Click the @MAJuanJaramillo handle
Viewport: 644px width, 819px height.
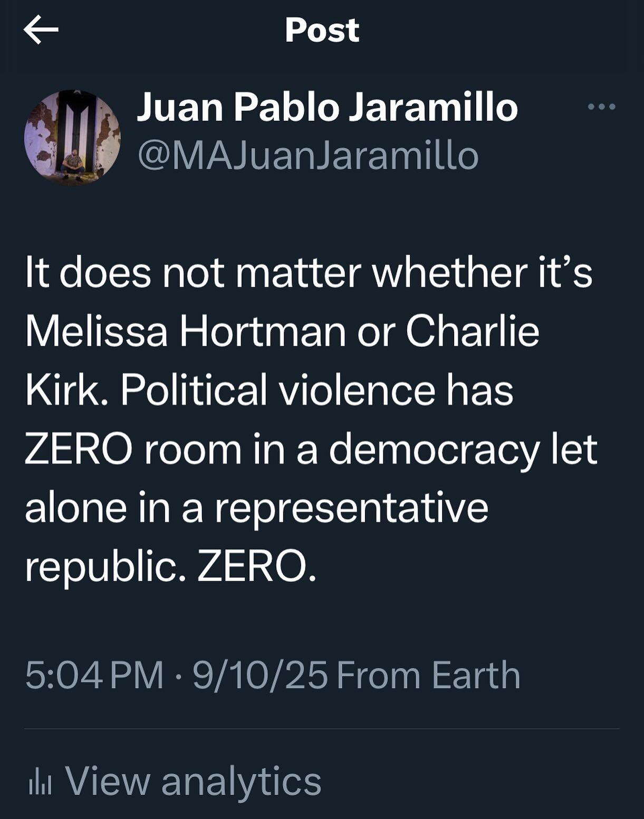[x=308, y=156]
